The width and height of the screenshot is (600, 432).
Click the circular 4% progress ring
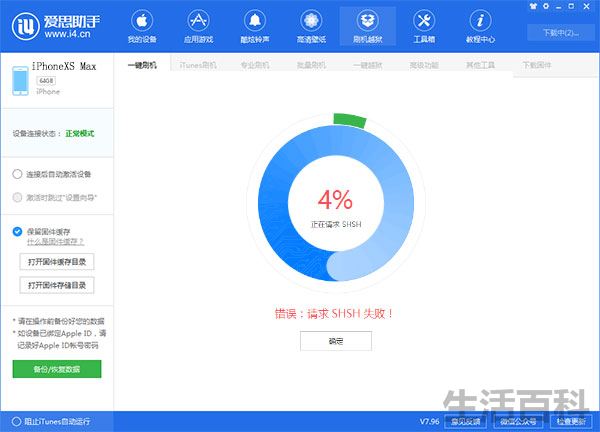(x=336, y=203)
